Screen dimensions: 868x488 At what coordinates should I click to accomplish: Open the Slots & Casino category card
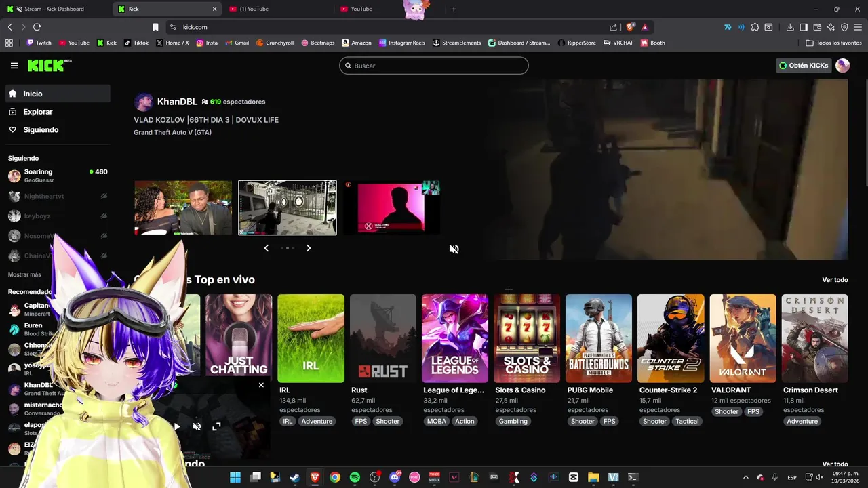(x=527, y=338)
